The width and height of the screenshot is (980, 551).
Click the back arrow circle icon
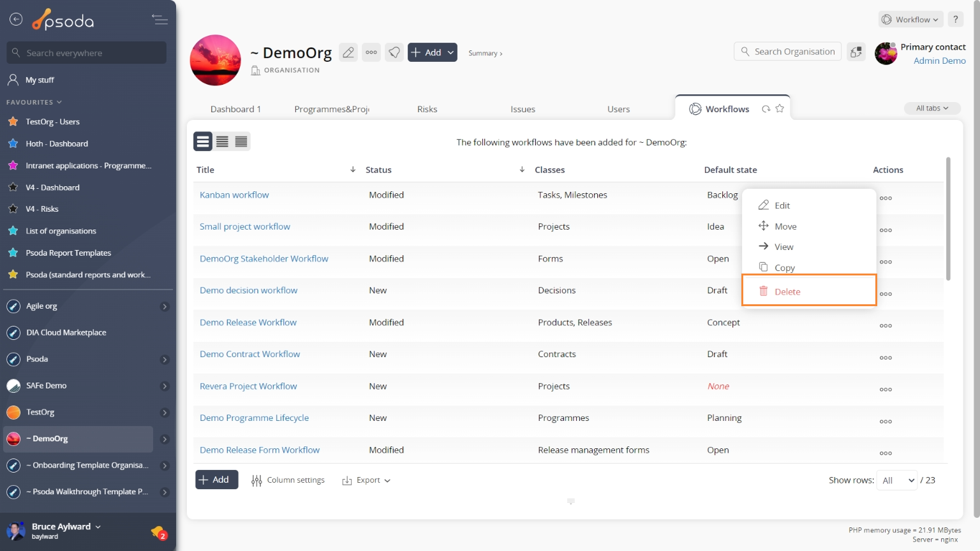(x=16, y=20)
